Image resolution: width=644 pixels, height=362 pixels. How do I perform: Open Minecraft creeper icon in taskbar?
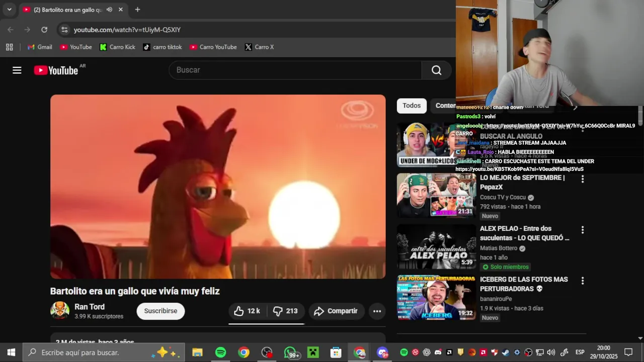(313, 352)
